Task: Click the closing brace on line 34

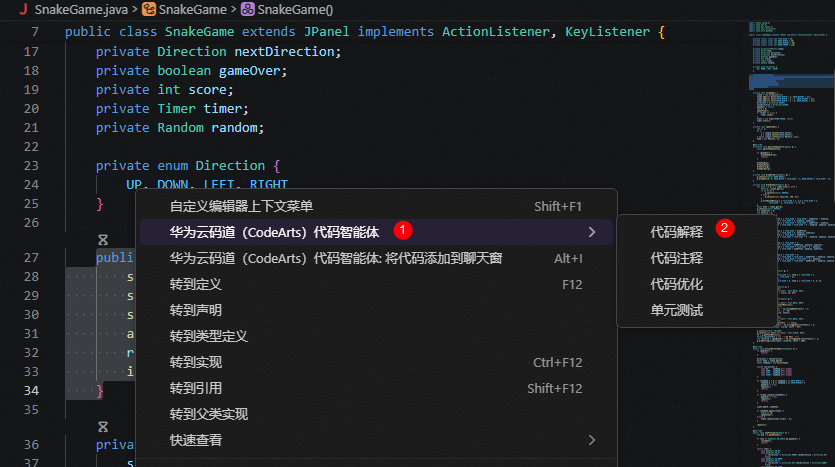Action: coord(100,391)
